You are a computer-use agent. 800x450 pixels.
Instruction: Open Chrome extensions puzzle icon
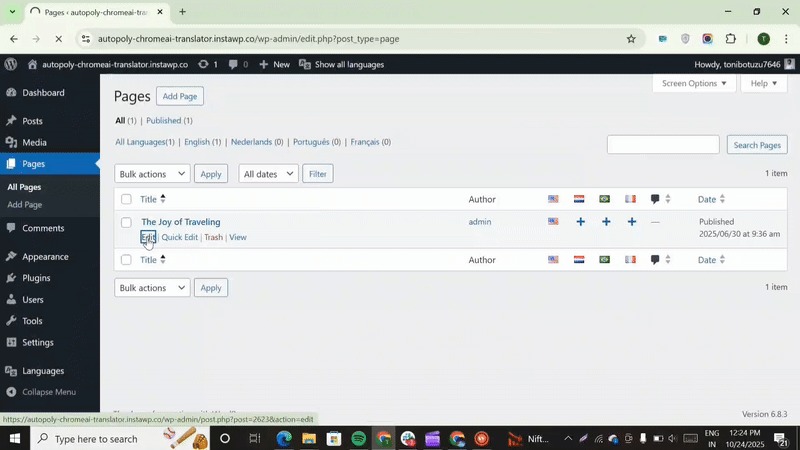[x=731, y=39]
